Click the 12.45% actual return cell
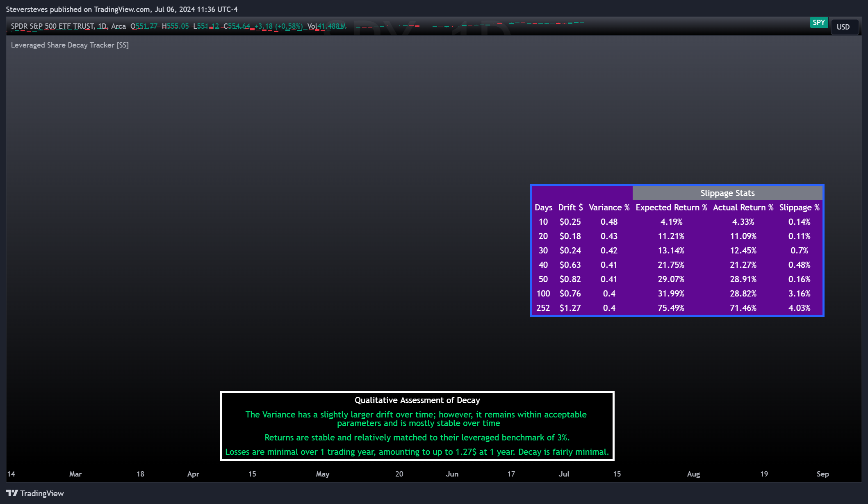 click(743, 251)
